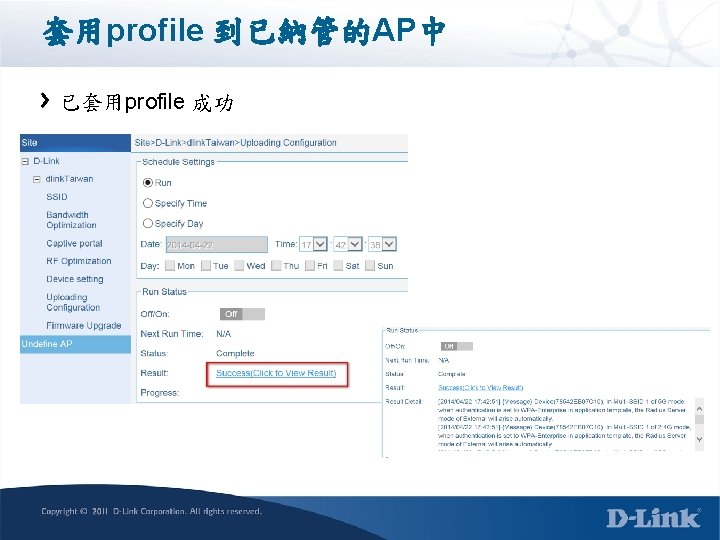Check the Sun day checkbox

[x=370, y=265]
